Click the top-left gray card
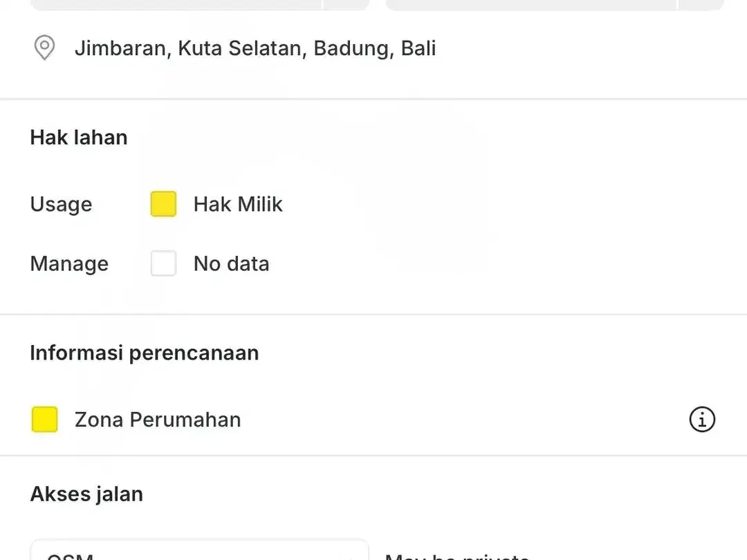Screen dimensions: 747x560 click(200, 5)
